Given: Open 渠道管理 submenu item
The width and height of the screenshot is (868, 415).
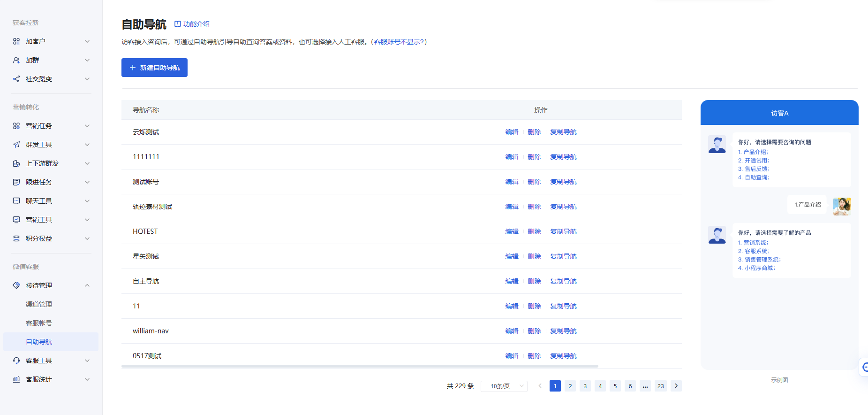Looking at the screenshot, I should tap(39, 304).
